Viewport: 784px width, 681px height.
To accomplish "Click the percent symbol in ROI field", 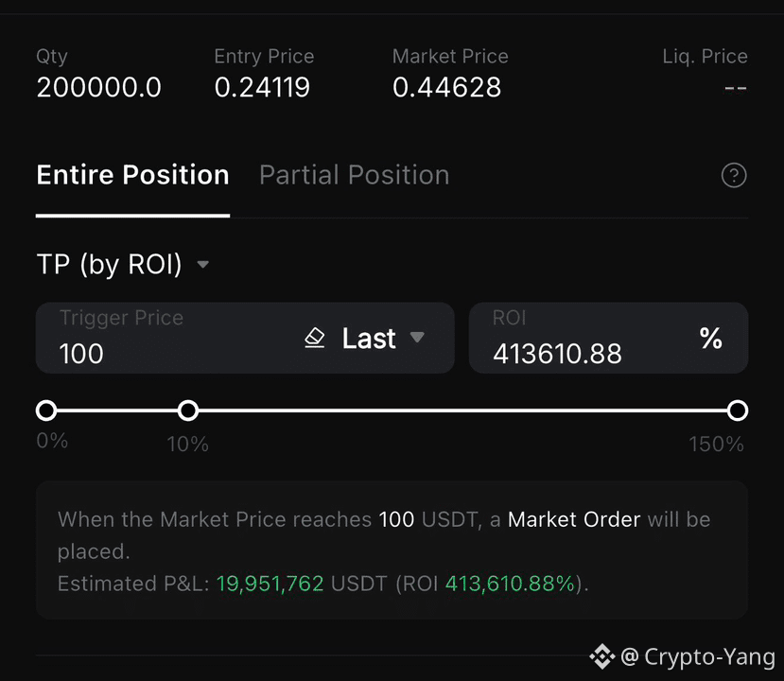I will pos(710,339).
